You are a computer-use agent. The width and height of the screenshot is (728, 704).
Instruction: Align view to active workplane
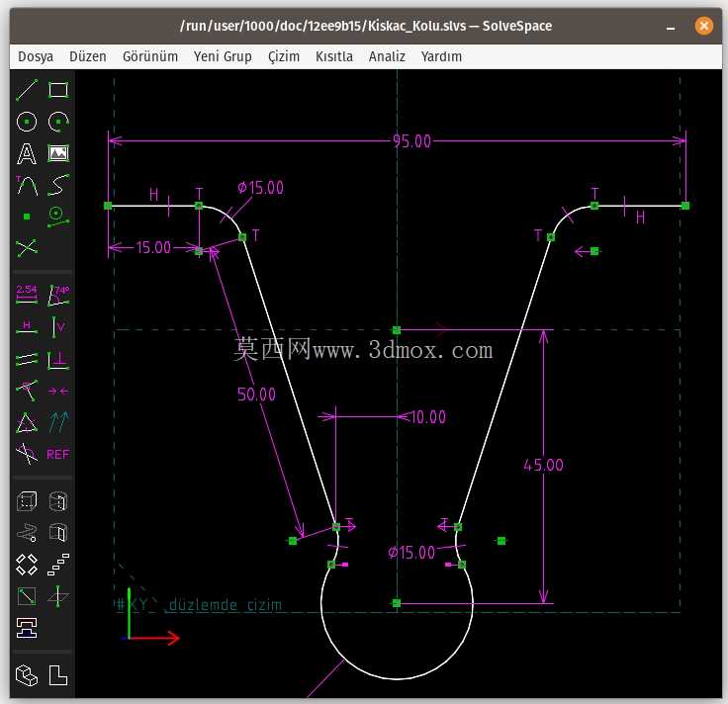point(58,675)
